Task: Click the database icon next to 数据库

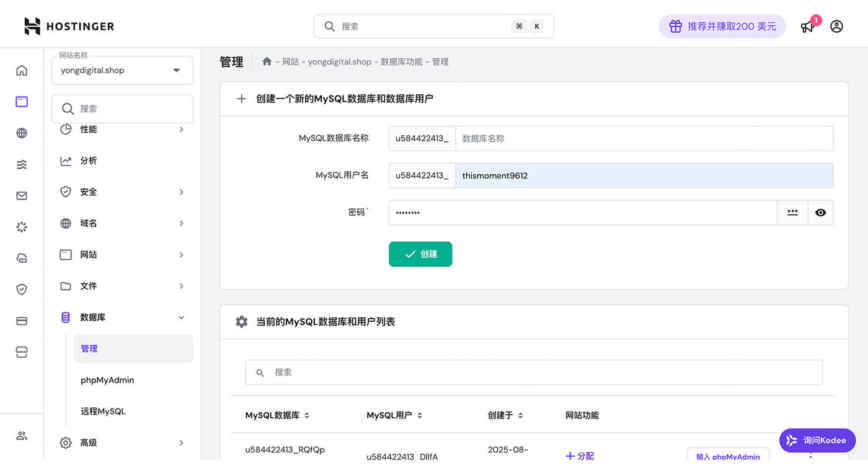Action: click(x=66, y=317)
